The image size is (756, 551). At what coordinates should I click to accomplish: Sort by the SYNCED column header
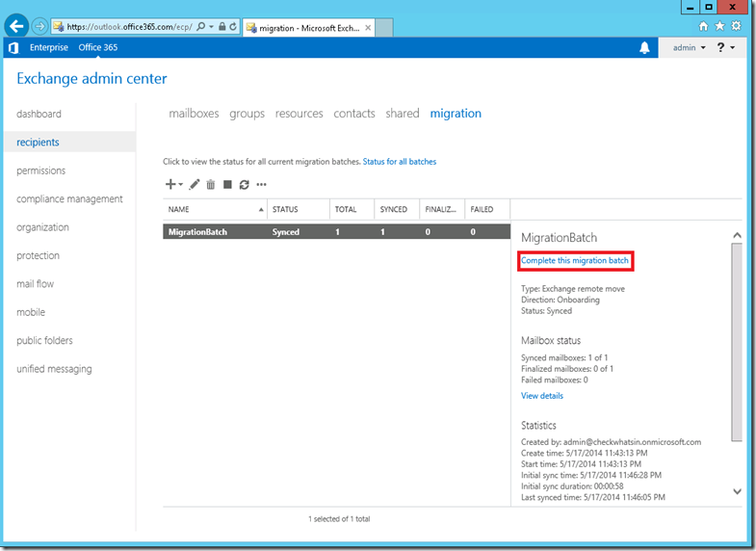click(x=397, y=209)
